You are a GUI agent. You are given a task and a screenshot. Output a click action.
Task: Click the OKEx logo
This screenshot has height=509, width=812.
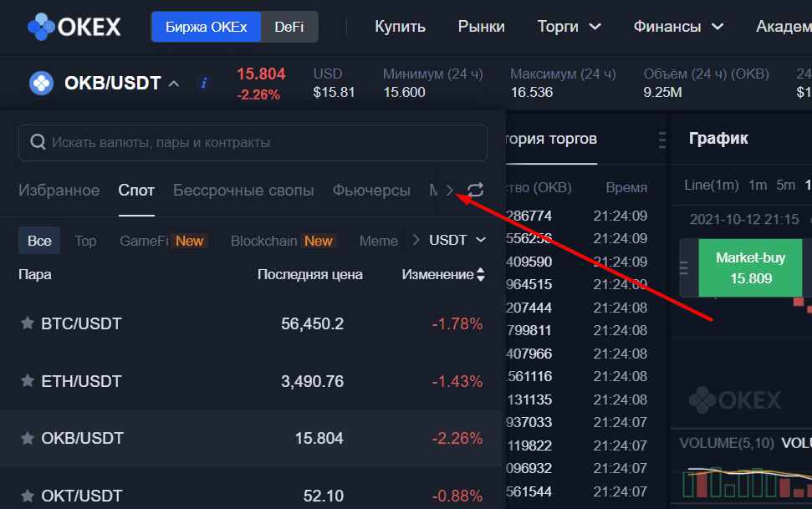coord(74,27)
